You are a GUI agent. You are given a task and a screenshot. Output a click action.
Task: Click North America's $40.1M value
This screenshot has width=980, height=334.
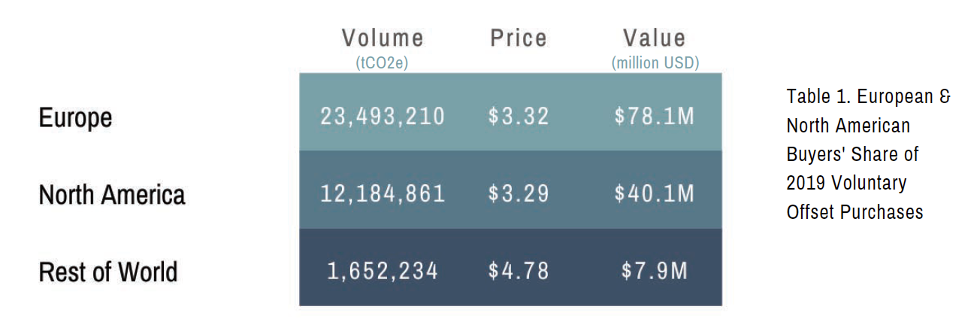pyautogui.click(x=655, y=194)
